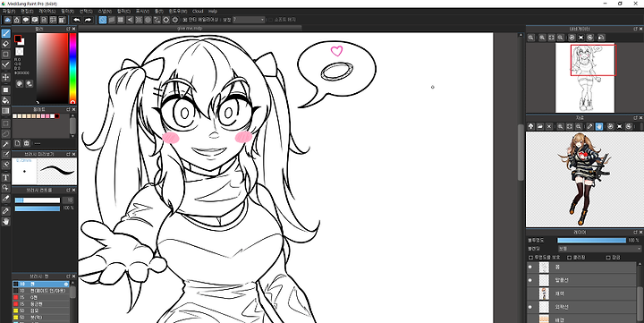The height and width of the screenshot is (323, 644).
Task: Open image in Reference panel
Action: pos(540,126)
